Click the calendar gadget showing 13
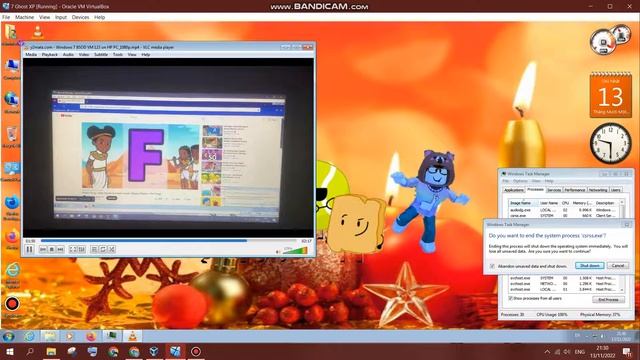The width and height of the screenshot is (640, 360). tap(610, 95)
